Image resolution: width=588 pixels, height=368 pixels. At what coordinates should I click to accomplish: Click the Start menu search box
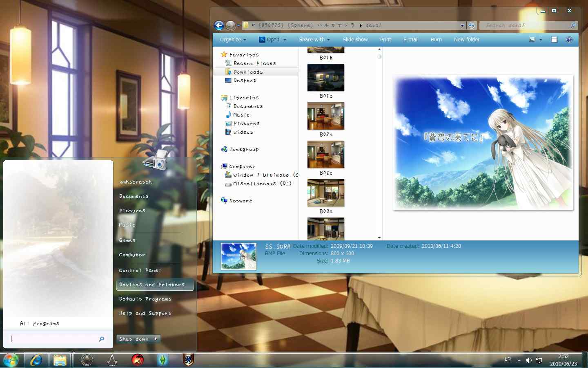coord(57,339)
